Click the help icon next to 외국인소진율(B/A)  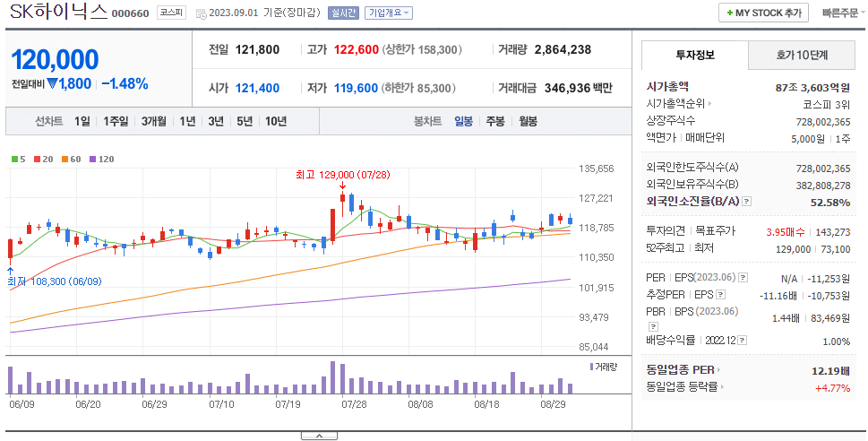click(747, 202)
